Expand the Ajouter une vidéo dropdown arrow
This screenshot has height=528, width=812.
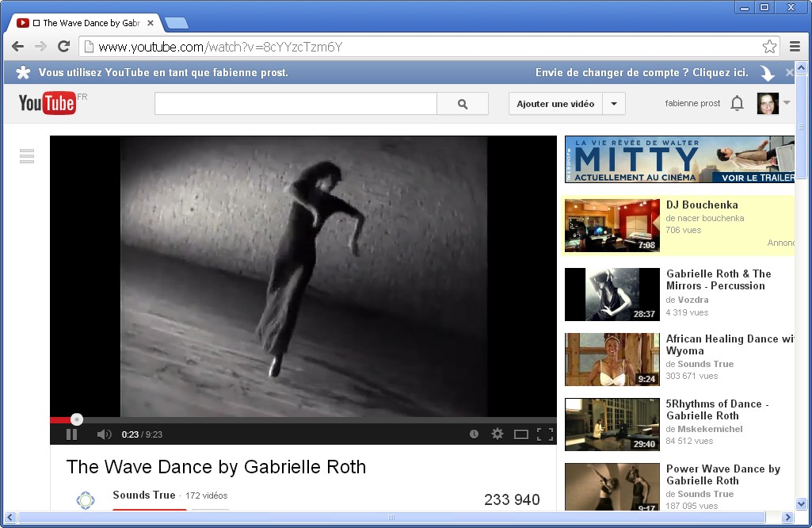[x=614, y=104]
